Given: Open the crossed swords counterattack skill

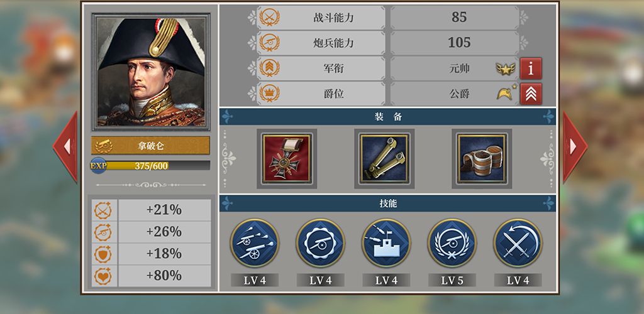Looking at the screenshot, I should (518, 243).
